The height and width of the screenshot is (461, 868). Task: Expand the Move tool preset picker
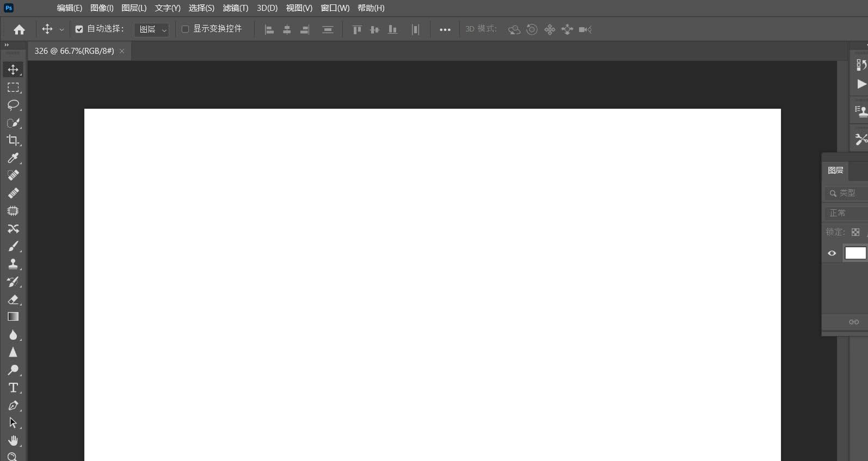61,30
